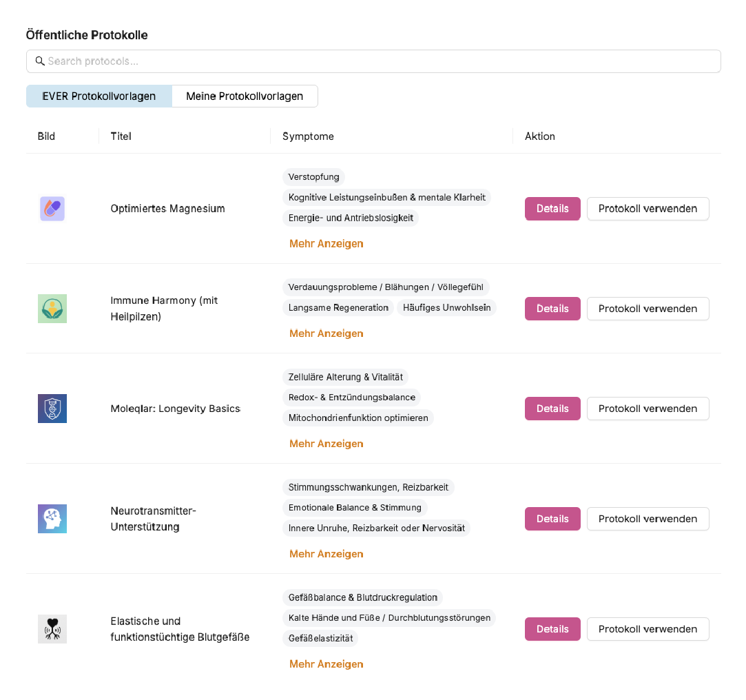
Task: Expand Mehr Anzeigen for Optimiertes Magnesium
Action: [326, 244]
